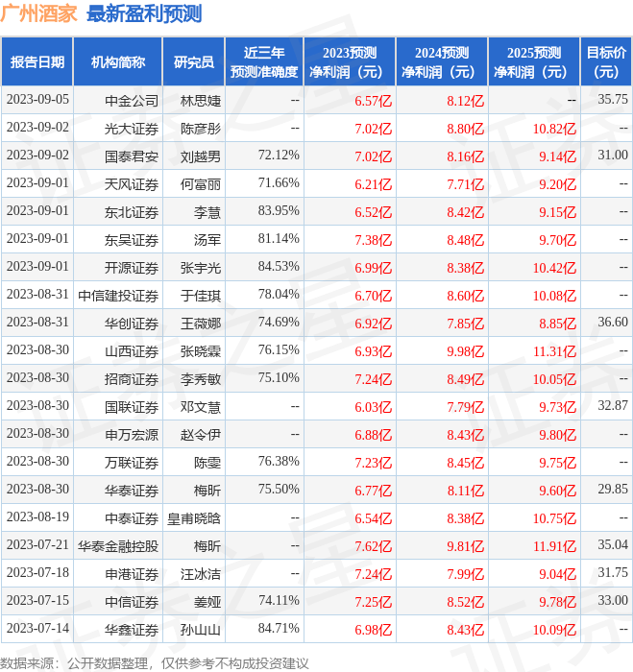
Task: Click the 最新盈利预测 heading
Action: point(144,13)
